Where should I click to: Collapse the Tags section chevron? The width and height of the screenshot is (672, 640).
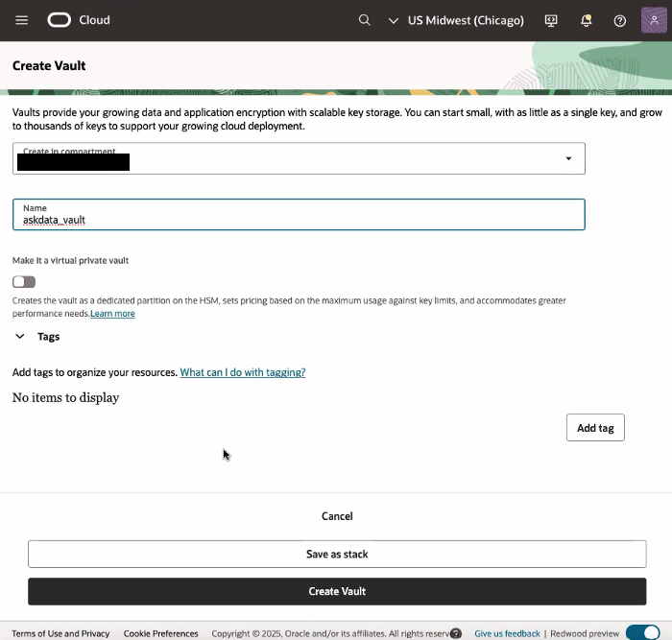coord(20,336)
